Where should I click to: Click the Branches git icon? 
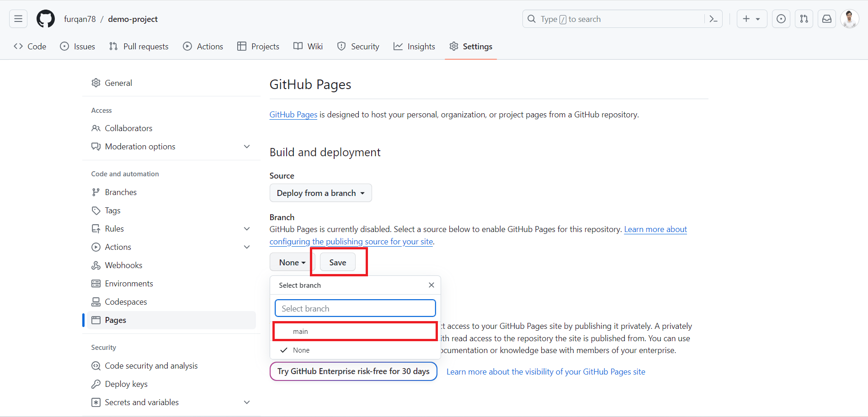(96, 192)
